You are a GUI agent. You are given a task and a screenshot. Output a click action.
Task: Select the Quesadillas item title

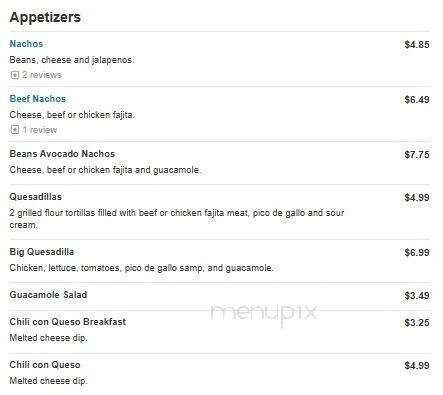tap(36, 197)
